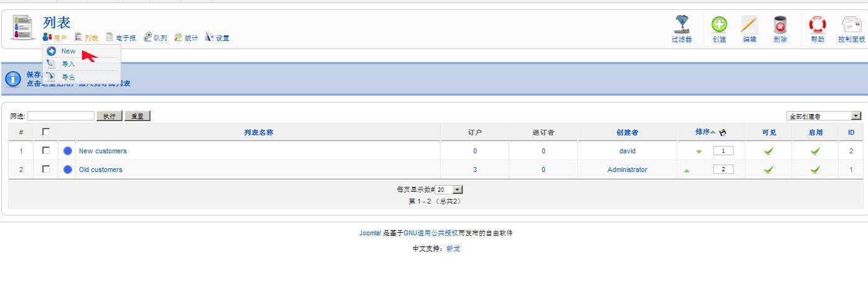The height and width of the screenshot is (303, 868).
Task: Click the 筛选 filter text input field
Action: coord(61,116)
